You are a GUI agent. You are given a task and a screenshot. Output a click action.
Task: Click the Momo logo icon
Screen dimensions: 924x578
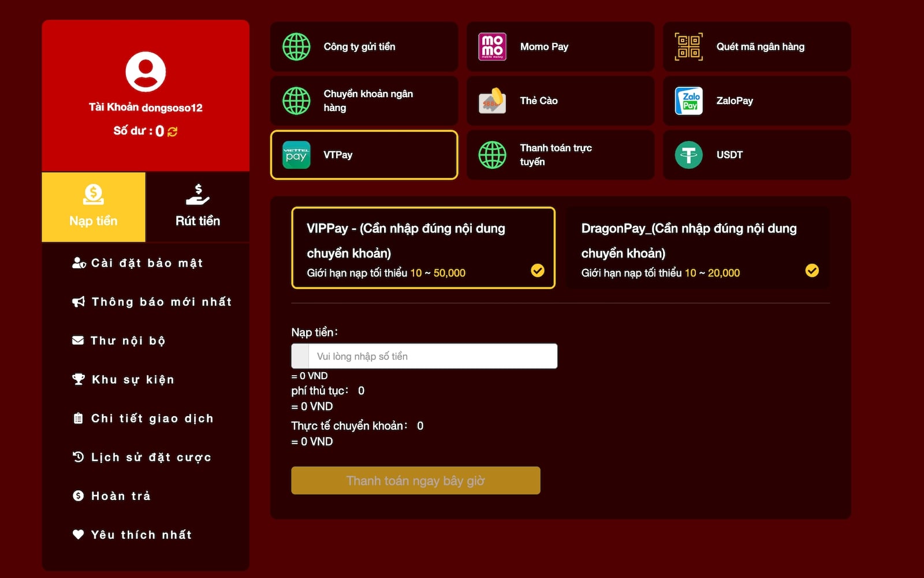point(493,47)
